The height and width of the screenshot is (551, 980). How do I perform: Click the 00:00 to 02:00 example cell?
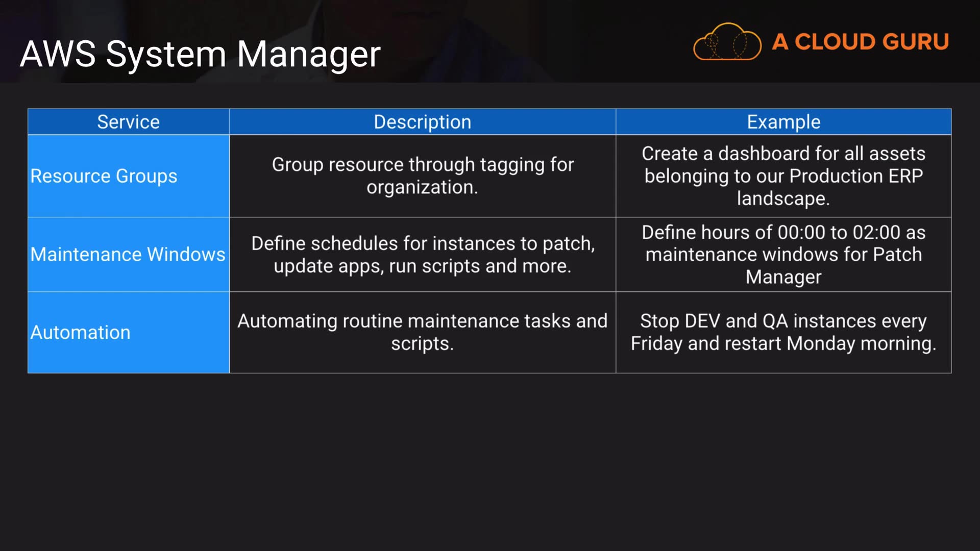point(783,233)
